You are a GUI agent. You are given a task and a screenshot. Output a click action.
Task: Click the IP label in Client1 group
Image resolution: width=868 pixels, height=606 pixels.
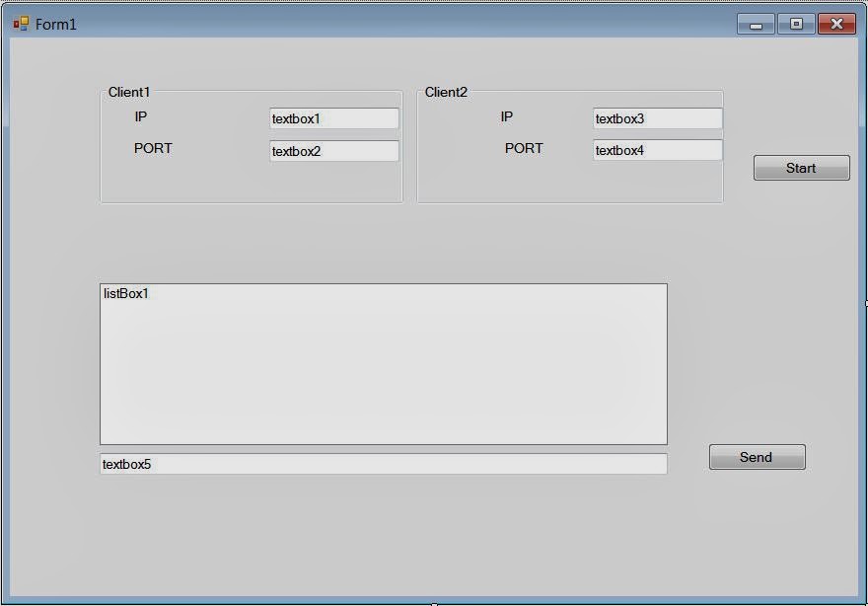click(141, 116)
